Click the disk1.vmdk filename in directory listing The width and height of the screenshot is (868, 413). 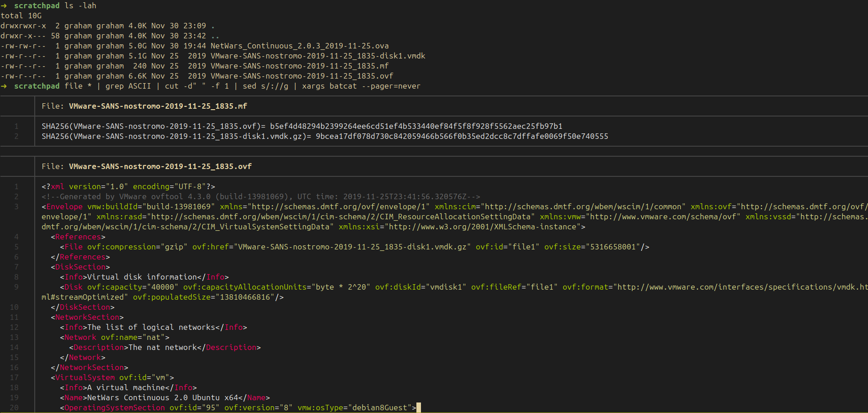pyautogui.click(x=318, y=56)
